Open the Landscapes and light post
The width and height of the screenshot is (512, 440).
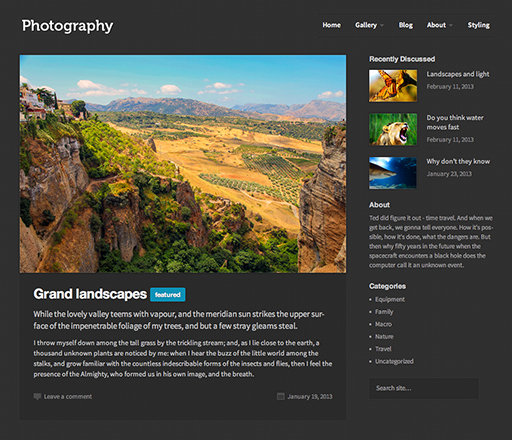458,74
